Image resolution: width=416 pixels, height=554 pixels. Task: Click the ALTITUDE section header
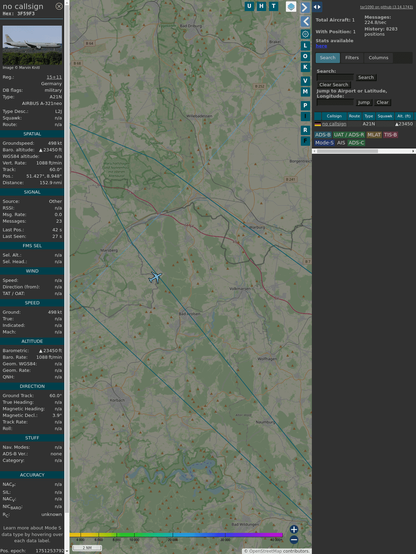coord(32,341)
